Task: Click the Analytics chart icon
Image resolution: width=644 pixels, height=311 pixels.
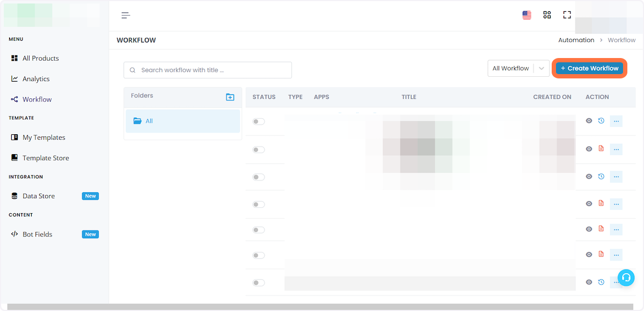Action: point(14,78)
